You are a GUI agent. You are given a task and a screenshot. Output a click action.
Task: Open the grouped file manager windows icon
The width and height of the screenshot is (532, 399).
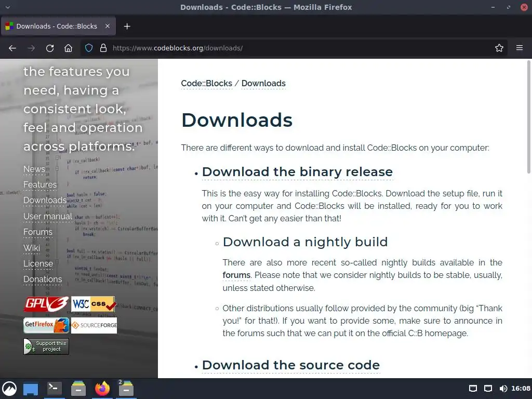[x=126, y=389]
